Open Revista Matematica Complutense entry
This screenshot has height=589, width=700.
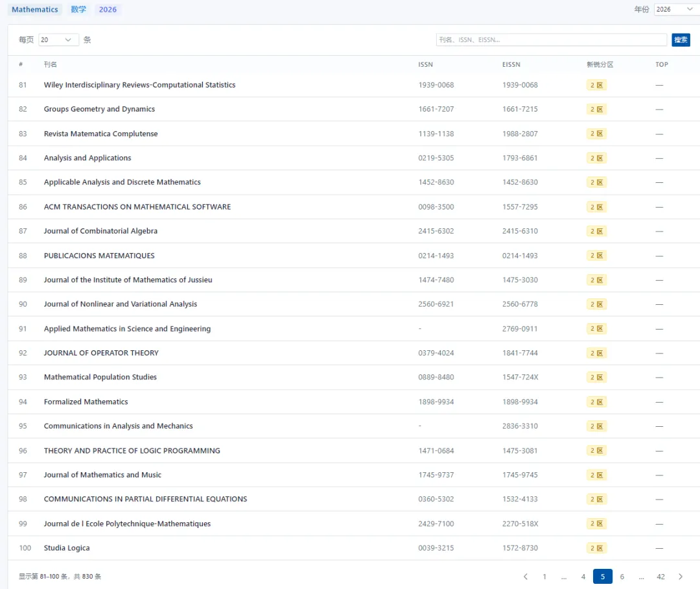coord(101,134)
